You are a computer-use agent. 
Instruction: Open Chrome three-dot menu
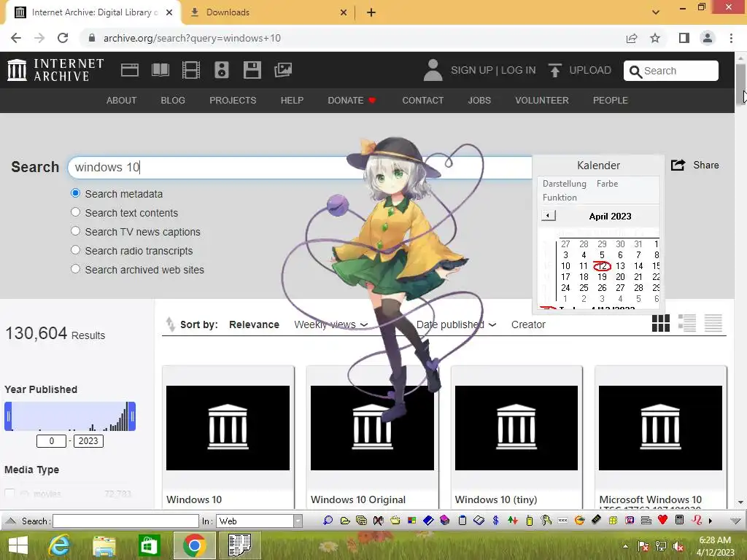pyautogui.click(x=731, y=38)
